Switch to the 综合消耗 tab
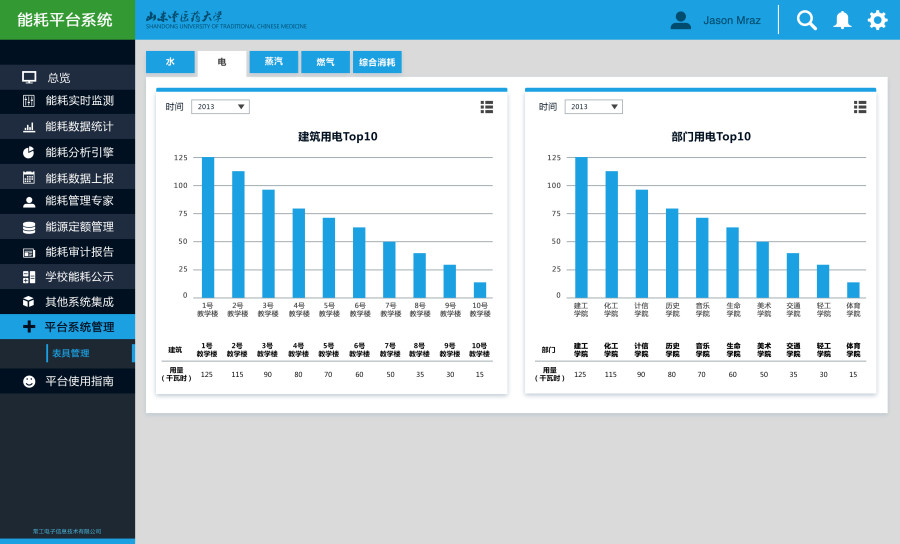900x544 pixels. coord(377,62)
